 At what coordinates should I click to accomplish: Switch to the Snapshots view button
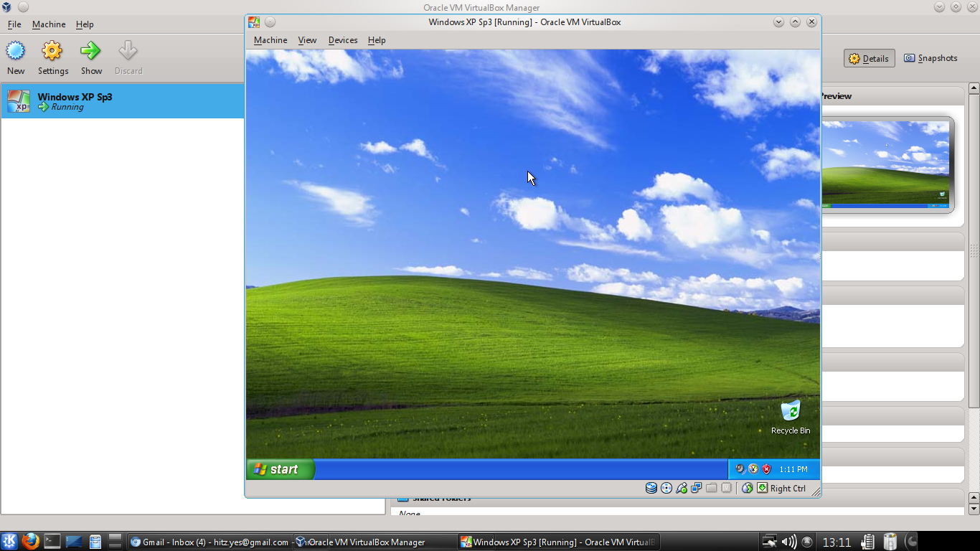click(x=930, y=58)
